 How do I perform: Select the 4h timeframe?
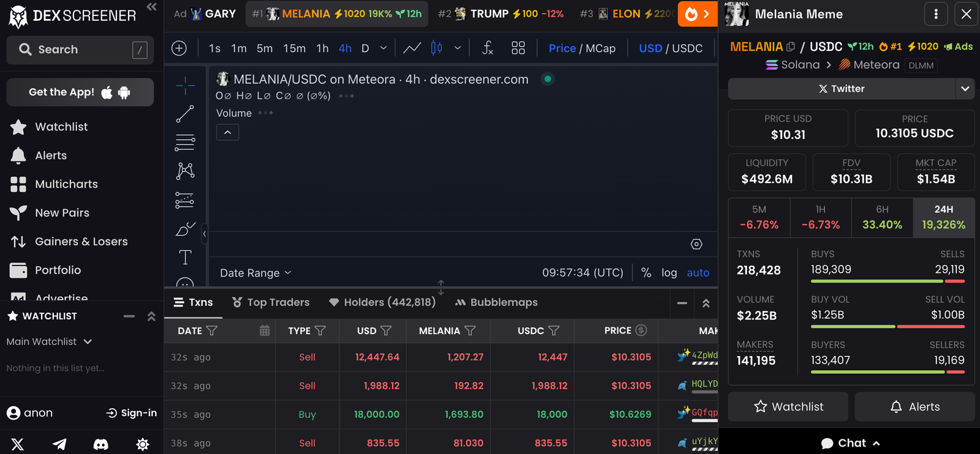tap(345, 48)
